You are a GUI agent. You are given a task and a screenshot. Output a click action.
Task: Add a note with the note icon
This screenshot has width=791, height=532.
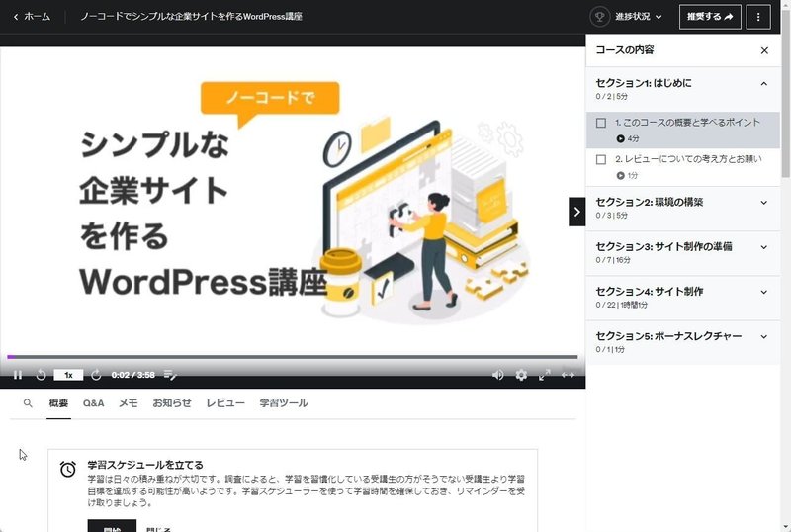coord(170,375)
